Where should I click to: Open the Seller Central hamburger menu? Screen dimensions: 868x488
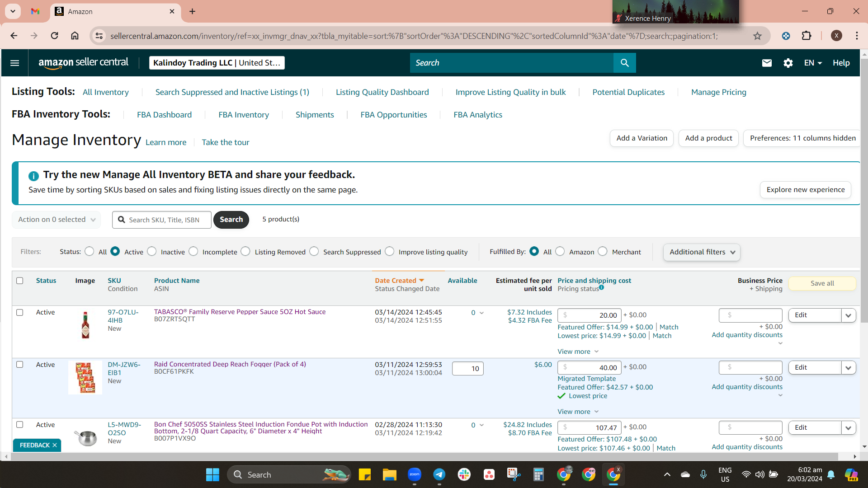(x=14, y=63)
